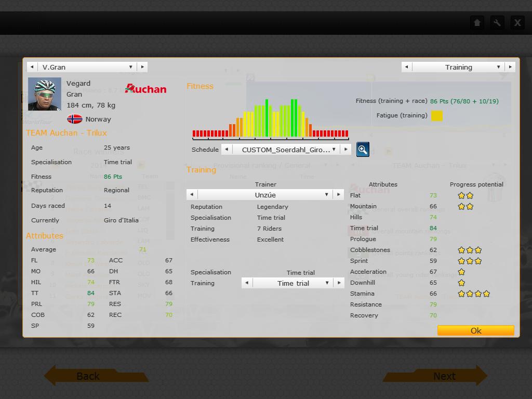Open the wrench settings icon

(x=497, y=22)
